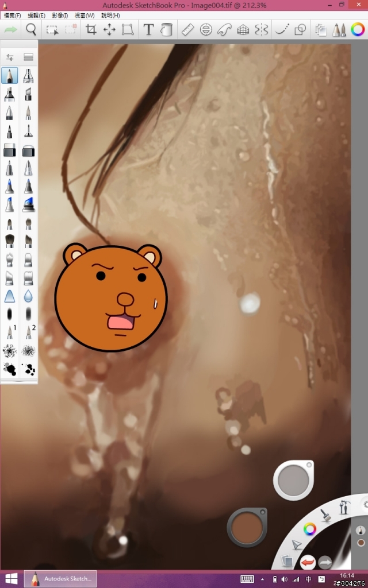The width and height of the screenshot is (368, 588).
Task: Select the Soft Eraser brush
Action: [x=28, y=150]
